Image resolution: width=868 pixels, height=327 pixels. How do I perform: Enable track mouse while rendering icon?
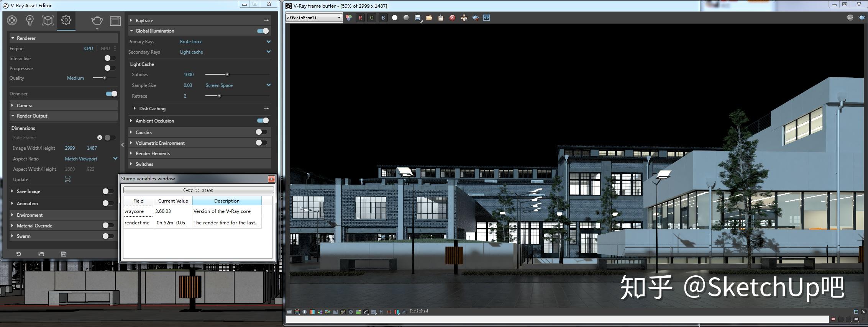click(x=464, y=18)
